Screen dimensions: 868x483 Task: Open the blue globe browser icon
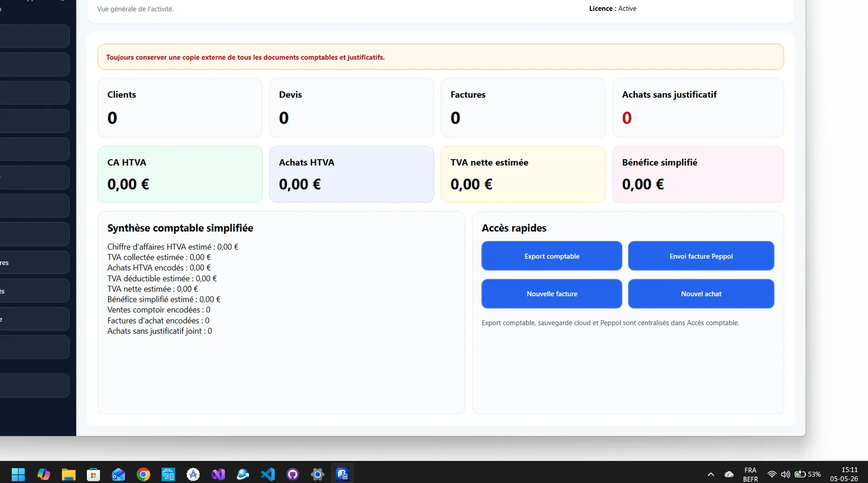pyautogui.click(x=243, y=474)
